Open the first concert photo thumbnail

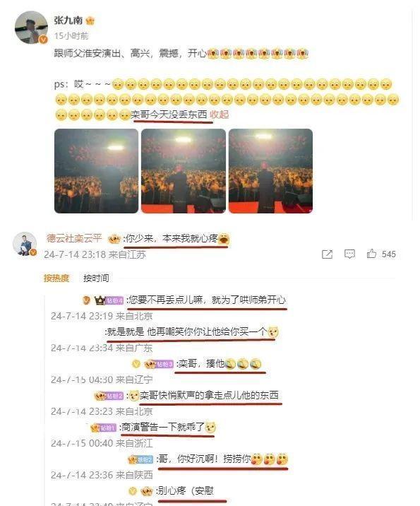(96, 171)
